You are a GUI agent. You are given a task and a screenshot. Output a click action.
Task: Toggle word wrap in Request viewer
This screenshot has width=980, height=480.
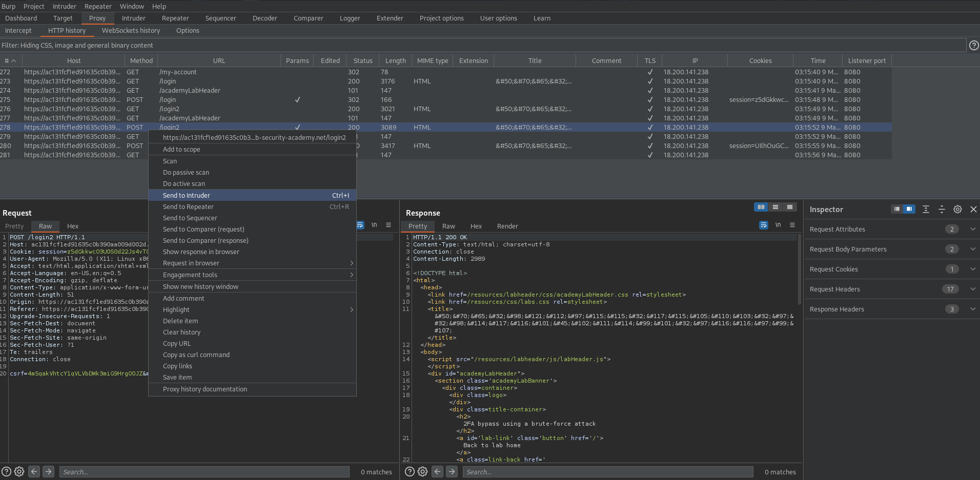[x=360, y=225]
